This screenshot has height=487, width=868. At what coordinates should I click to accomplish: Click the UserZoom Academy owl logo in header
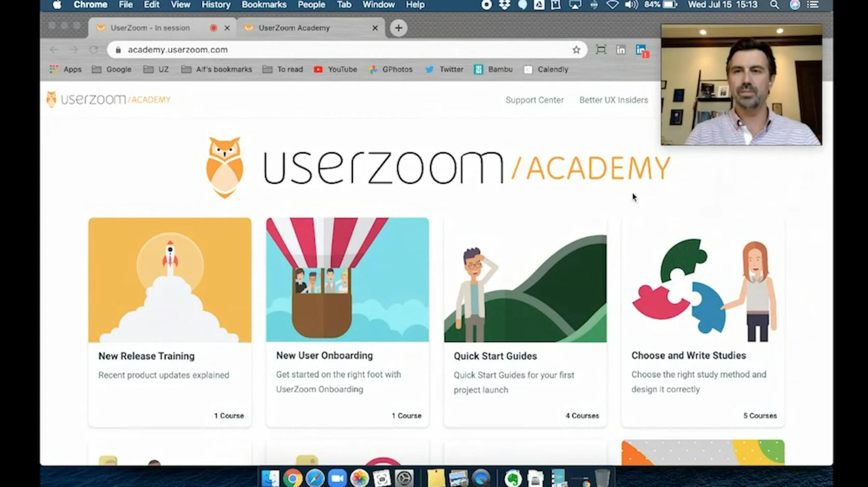coord(108,99)
